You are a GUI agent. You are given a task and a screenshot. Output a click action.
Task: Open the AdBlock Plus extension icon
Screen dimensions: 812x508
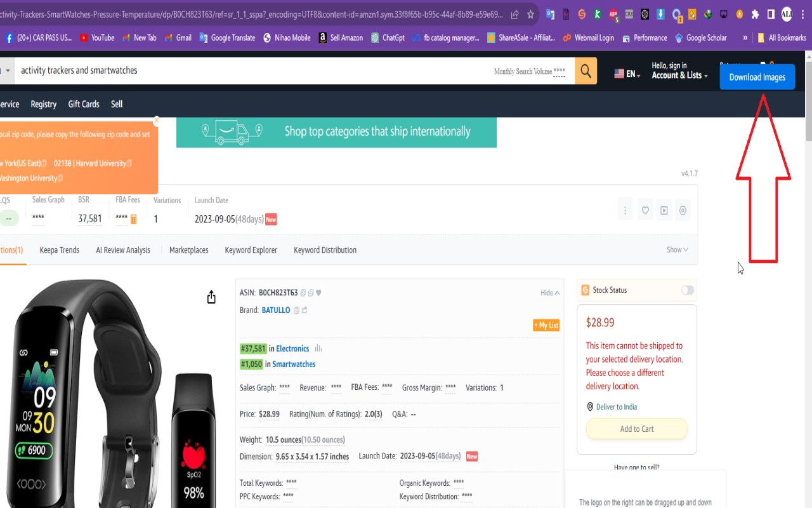(613, 14)
